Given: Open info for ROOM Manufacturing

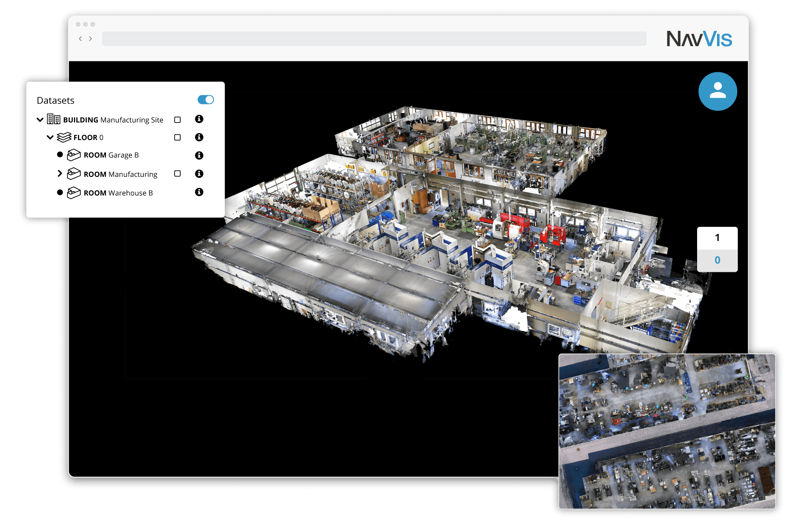Looking at the screenshot, I should [x=199, y=174].
